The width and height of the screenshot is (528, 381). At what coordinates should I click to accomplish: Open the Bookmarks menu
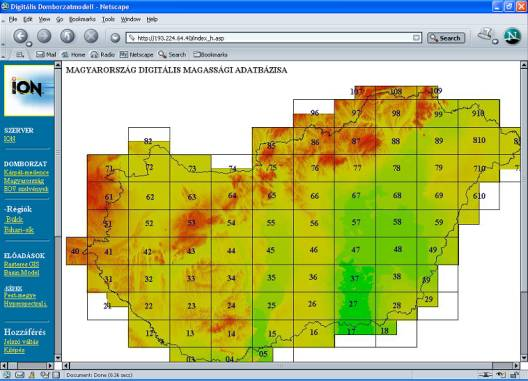(x=82, y=19)
